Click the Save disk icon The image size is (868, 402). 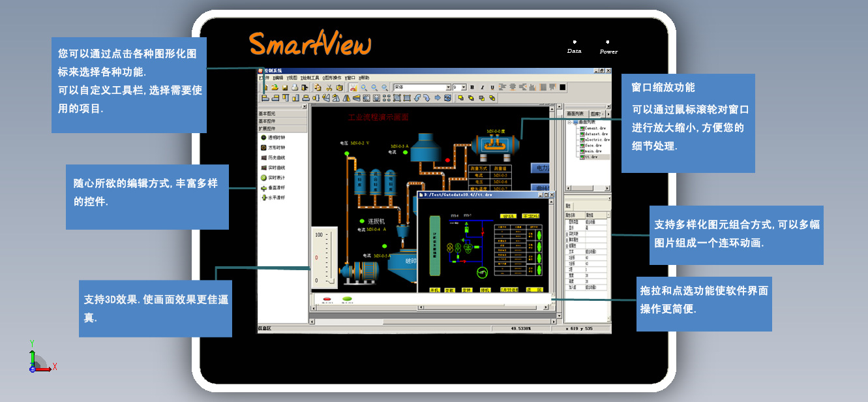tap(285, 87)
